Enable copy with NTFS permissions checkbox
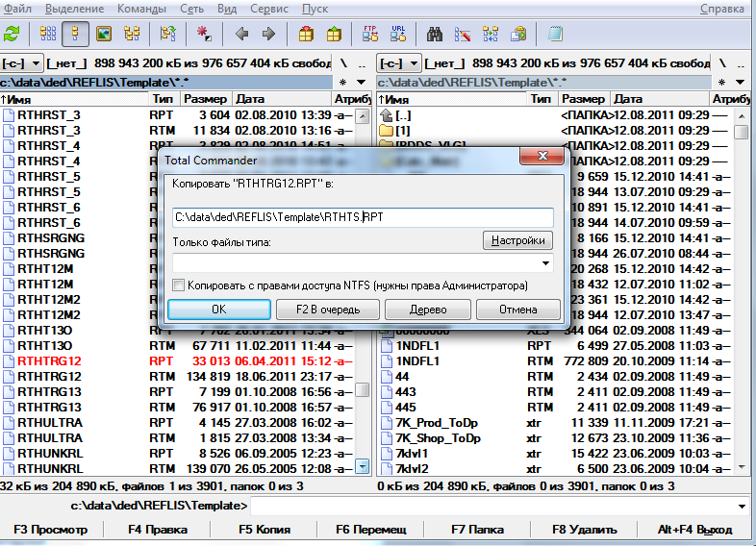 (178, 285)
